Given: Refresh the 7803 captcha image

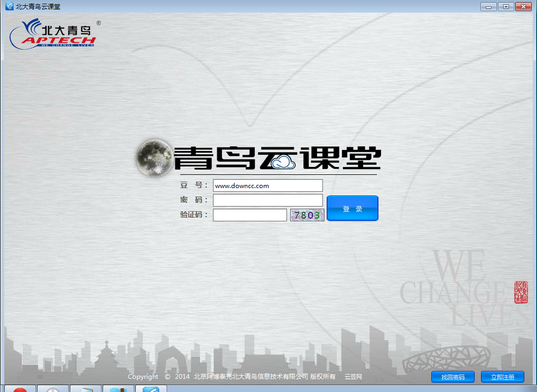Looking at the screenshot, I should (307, 215).
